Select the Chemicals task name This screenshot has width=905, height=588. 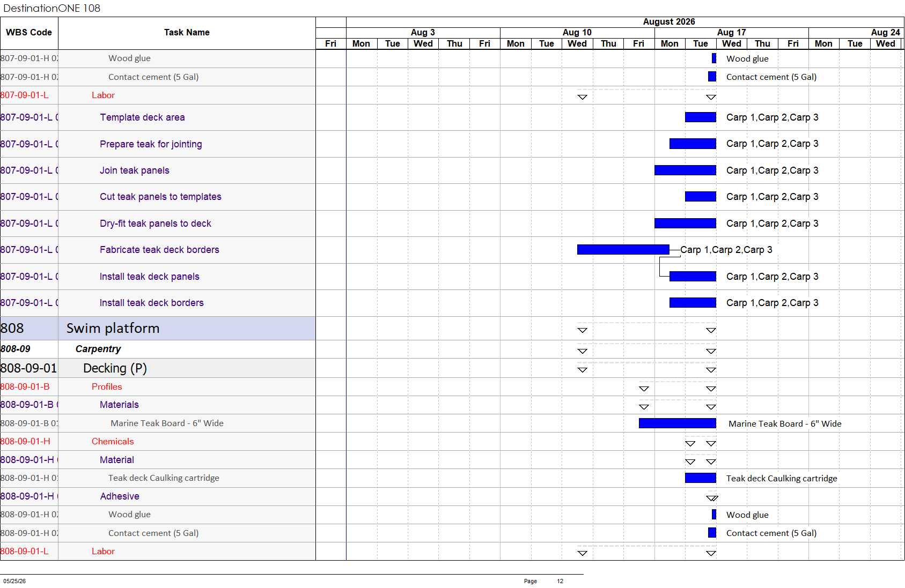tap(113, 442)
